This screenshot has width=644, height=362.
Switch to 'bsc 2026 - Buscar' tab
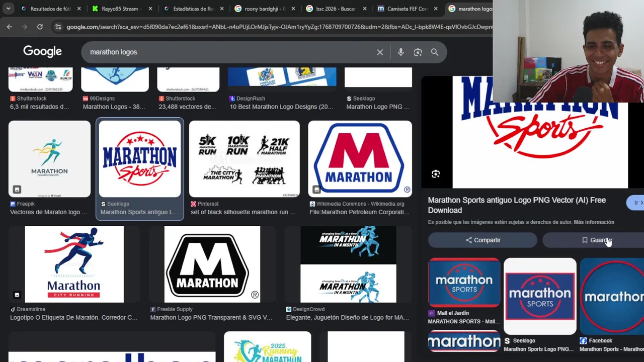click(x=336, y=9)
